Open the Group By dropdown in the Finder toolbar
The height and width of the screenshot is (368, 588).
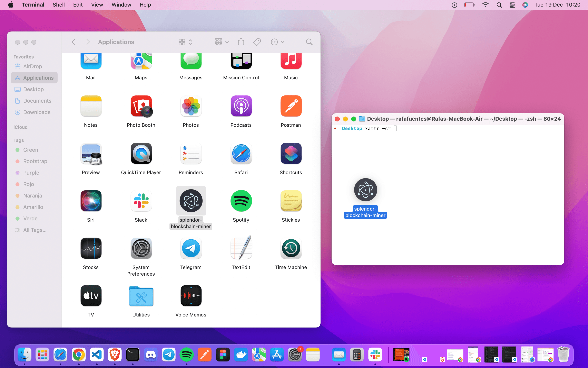coord(221,42)
